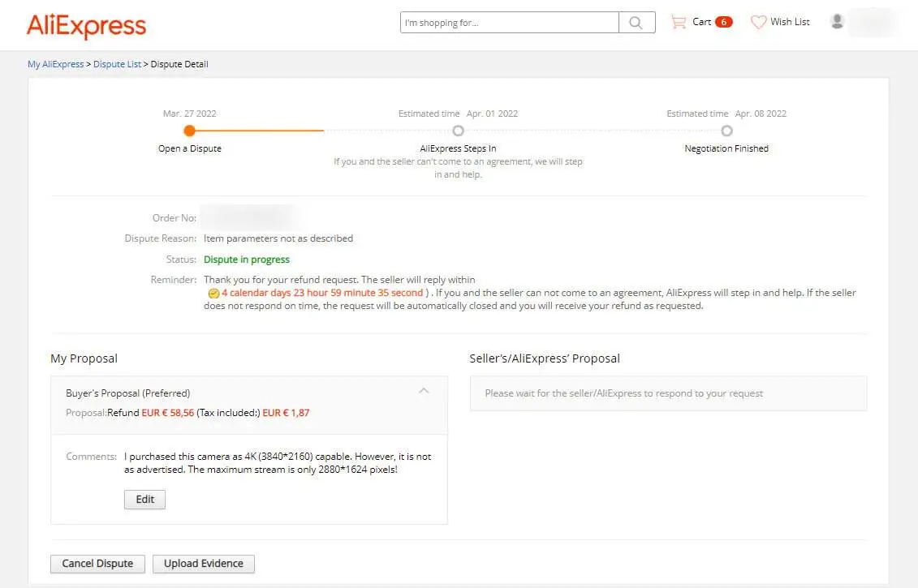Click the clock emoji next to countdown

coord(213,293)
